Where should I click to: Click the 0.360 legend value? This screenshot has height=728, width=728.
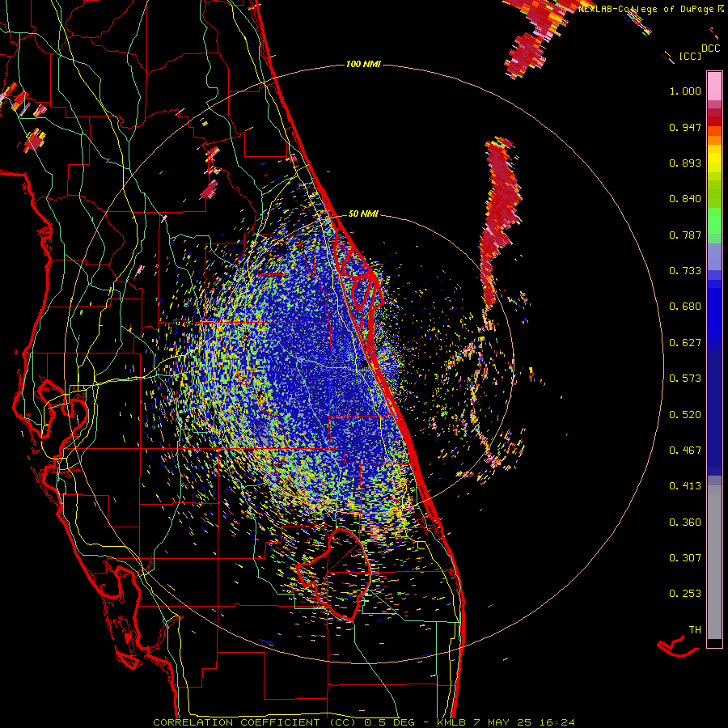click(x=685, y=523)
